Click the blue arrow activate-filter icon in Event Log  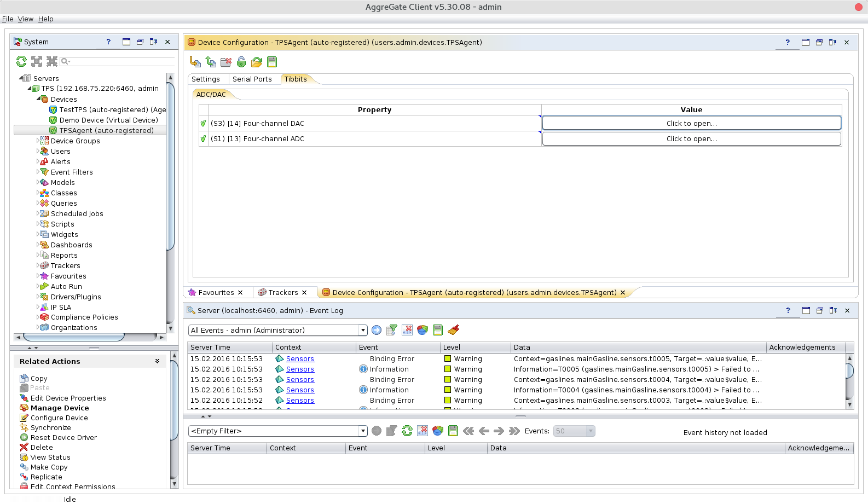click(377, 330)
